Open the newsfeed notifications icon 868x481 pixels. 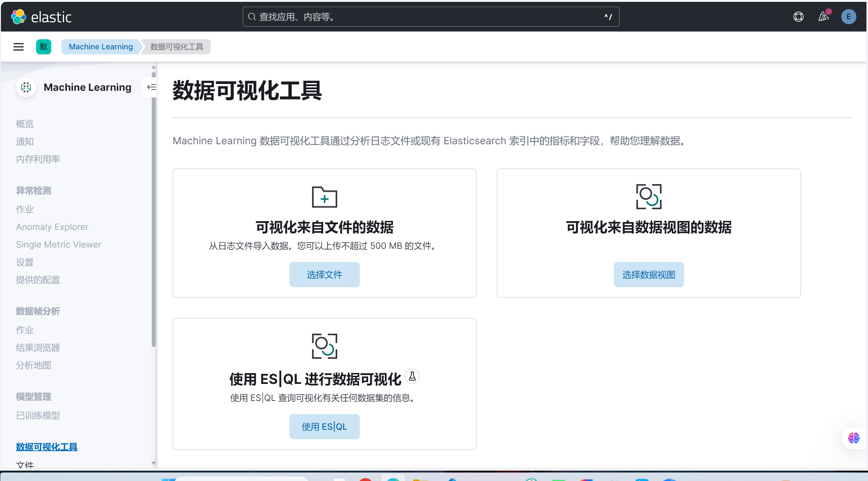pos(823,17)
